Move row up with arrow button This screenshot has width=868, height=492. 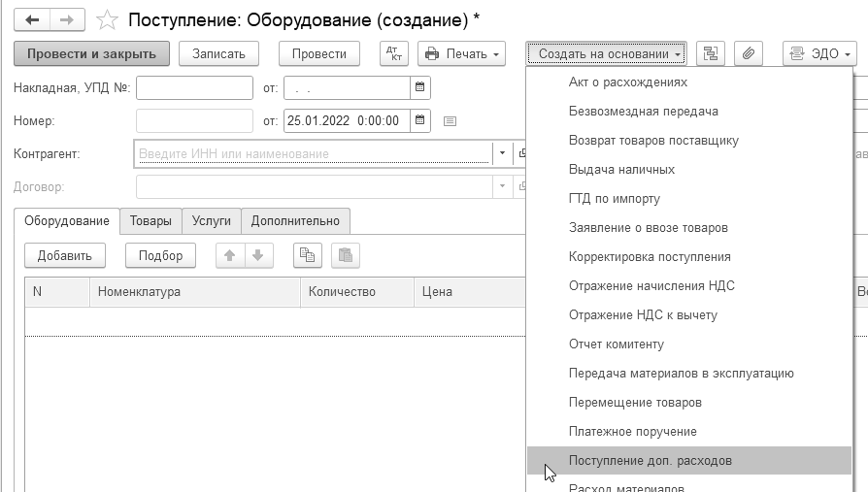pyautogui.click(x=230, y=255)
